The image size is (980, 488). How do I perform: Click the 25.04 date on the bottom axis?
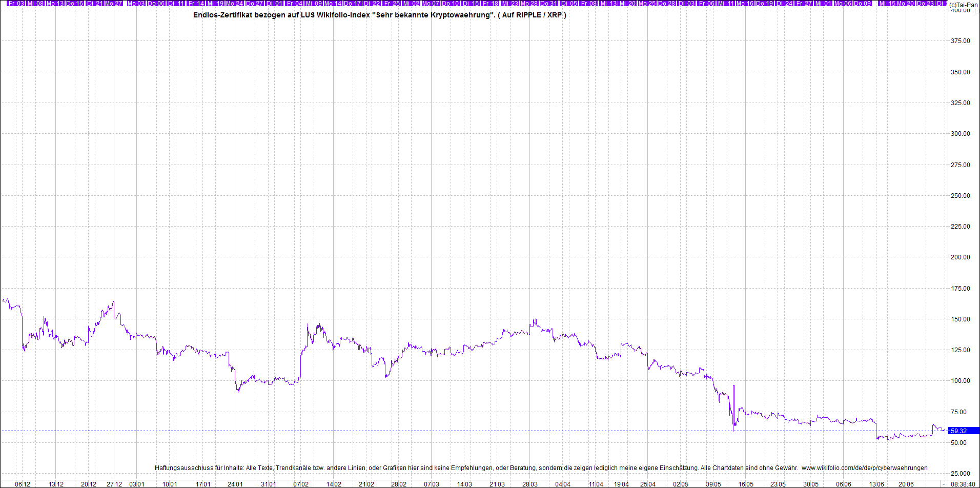pos(648,484)
